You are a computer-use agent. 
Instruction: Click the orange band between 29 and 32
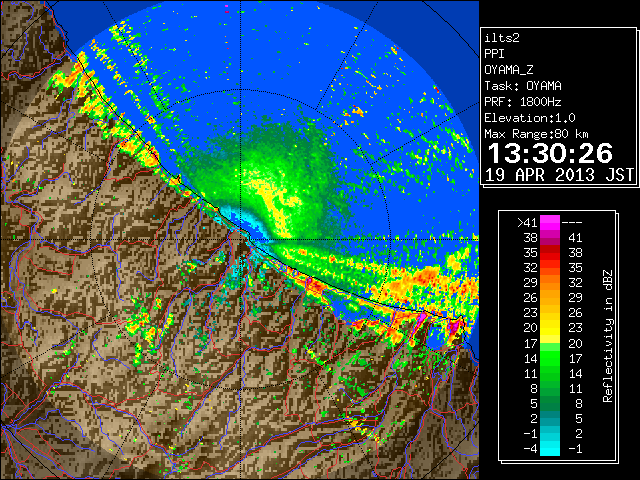pyautogui.click(x=550, y=283)
